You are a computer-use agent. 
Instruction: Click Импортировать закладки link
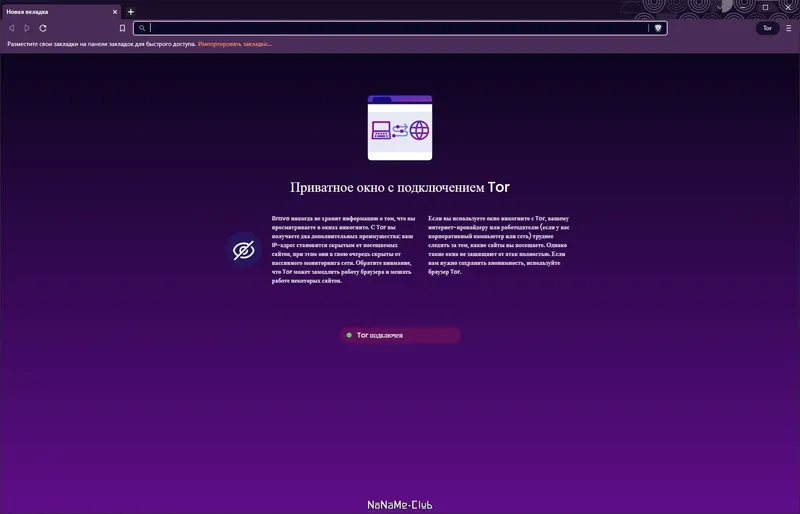(x=235, y=44)
